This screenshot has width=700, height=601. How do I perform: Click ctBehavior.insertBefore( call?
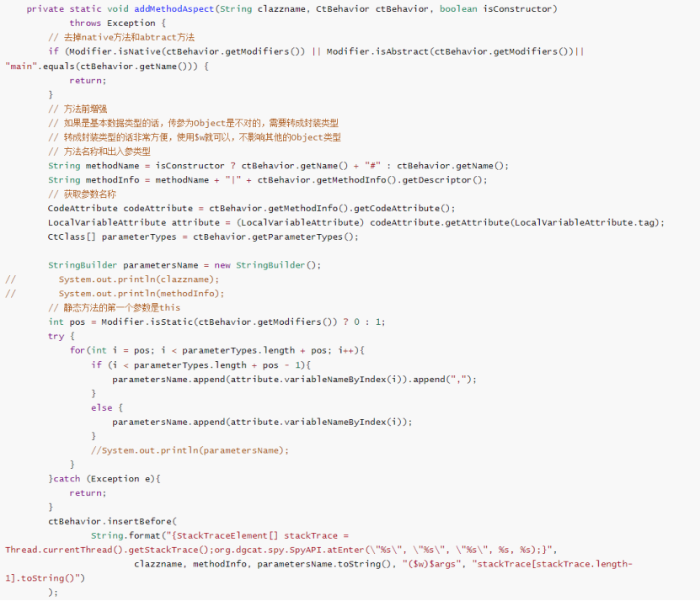click(x=113, y=522)
